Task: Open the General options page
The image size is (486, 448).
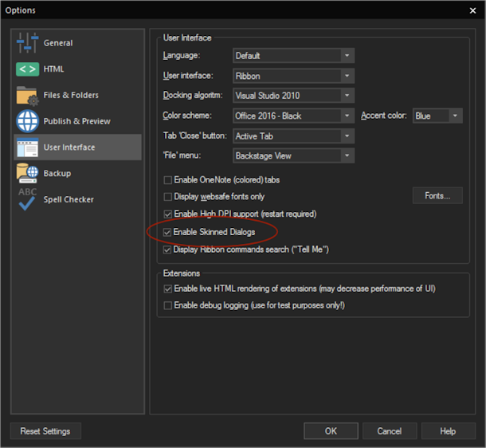Action: point(77,43)
